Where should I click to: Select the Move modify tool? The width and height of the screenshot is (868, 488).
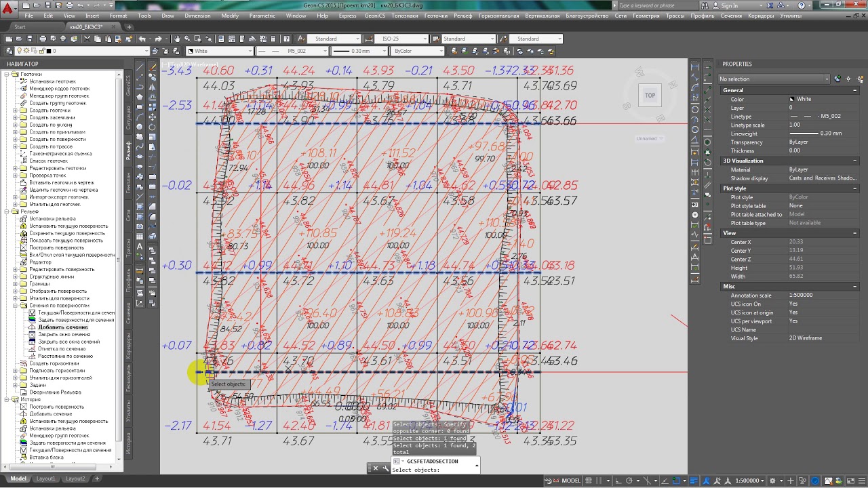pyautogui.click(x=153, y=117)
